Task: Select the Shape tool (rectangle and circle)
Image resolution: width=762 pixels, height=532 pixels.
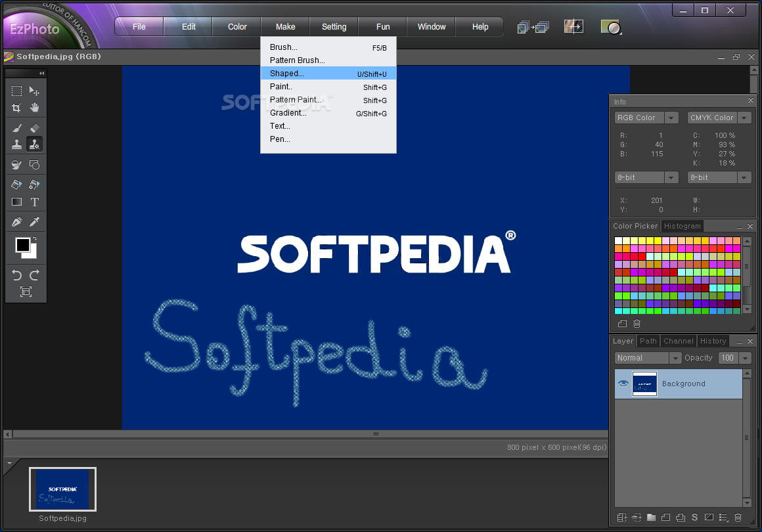Action: coord(35,165)
